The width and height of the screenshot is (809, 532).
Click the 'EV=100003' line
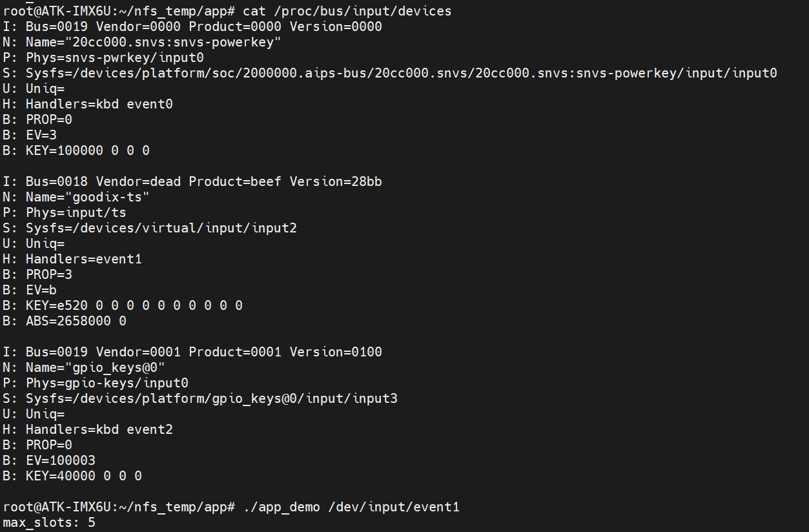point(61,460)
